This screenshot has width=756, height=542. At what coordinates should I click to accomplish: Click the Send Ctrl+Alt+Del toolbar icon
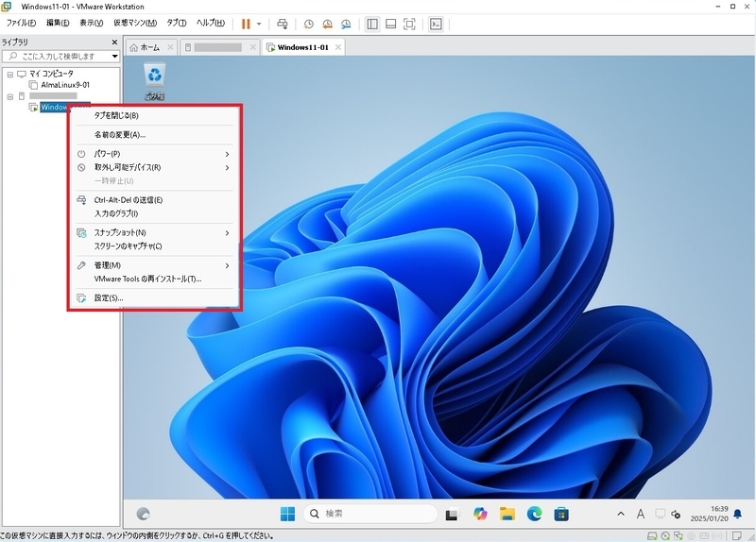pos(283,24)
